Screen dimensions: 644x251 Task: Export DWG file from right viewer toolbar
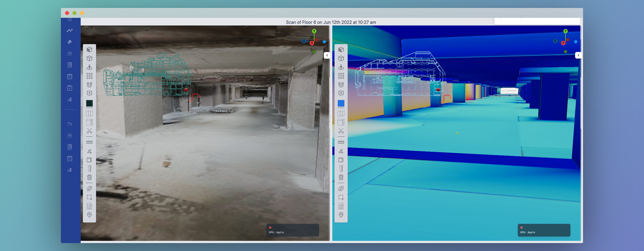pos(341,206)
